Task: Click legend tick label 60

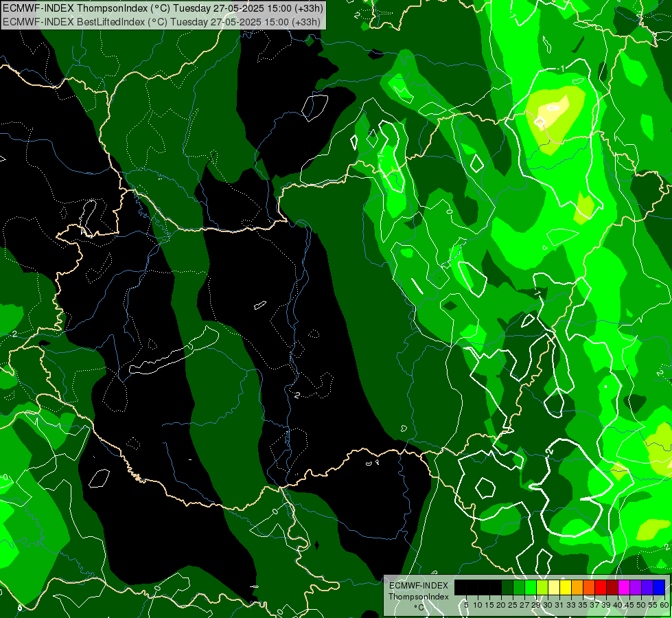Action: click(664, 605)
